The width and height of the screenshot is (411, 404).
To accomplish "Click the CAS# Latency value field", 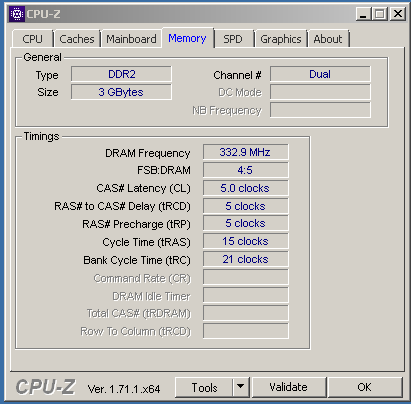I will (x=245, y=188).
